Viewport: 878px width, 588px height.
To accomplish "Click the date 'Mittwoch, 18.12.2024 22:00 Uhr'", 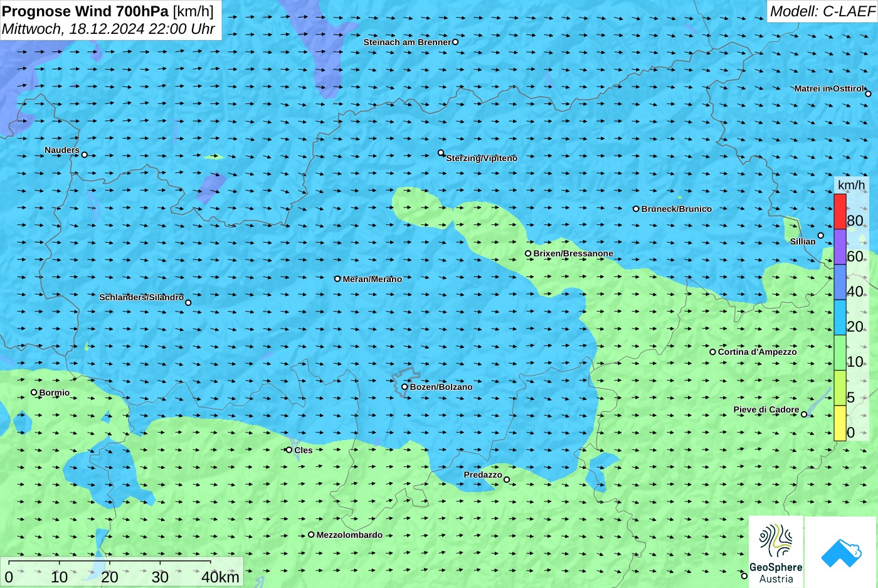I will click(108, 29).
